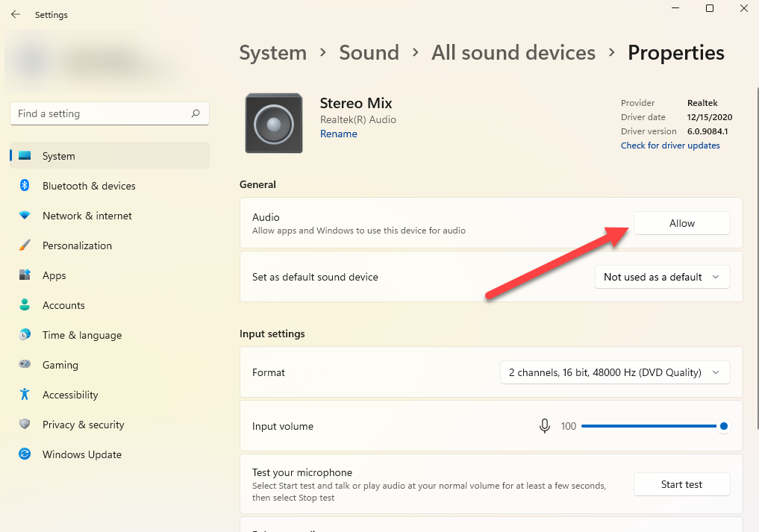Click the Start test button

681,484
